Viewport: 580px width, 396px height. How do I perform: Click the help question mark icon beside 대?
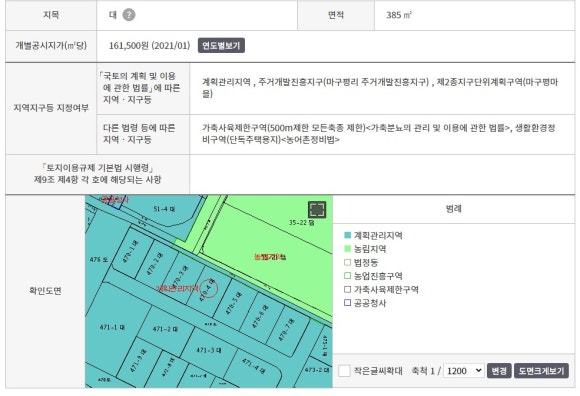coord(129,15)
